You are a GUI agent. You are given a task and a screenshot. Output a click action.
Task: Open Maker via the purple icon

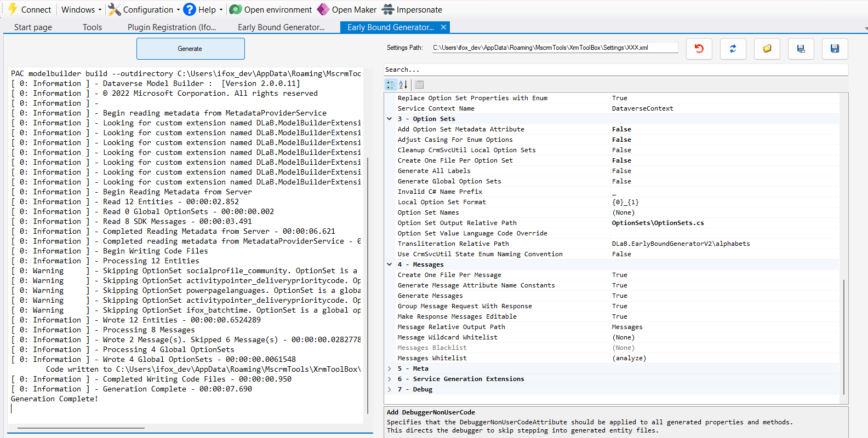tap(323, 9)
